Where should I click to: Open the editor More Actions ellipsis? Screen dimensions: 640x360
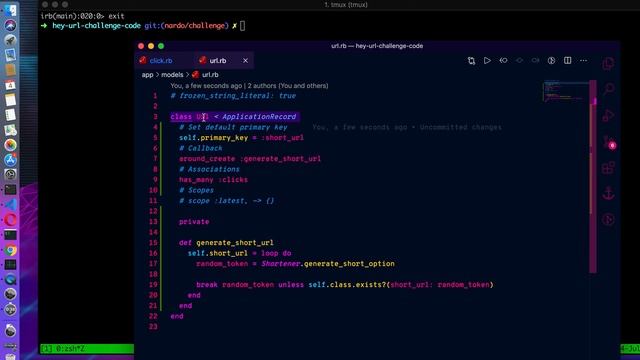click(583, 60)
